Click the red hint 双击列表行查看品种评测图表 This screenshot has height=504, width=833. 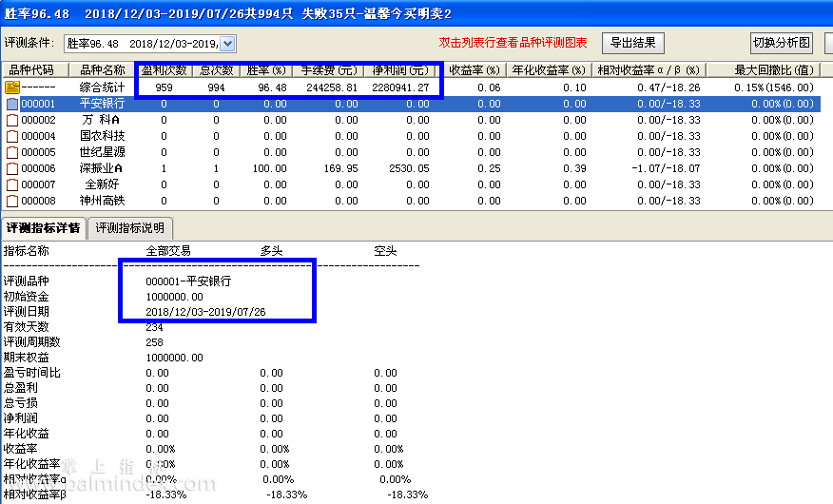513,43
